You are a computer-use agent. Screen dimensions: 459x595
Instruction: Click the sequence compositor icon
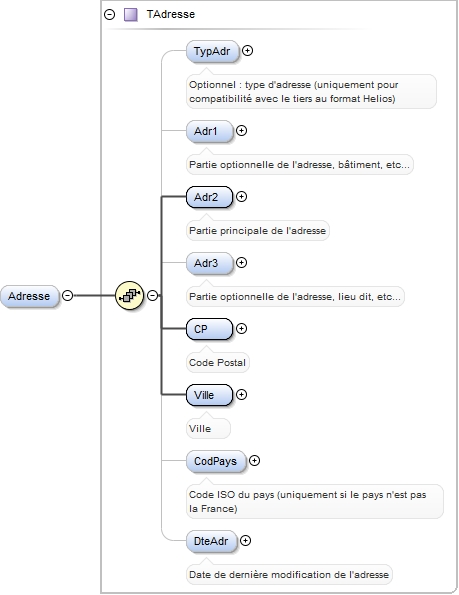coord(129,295)
